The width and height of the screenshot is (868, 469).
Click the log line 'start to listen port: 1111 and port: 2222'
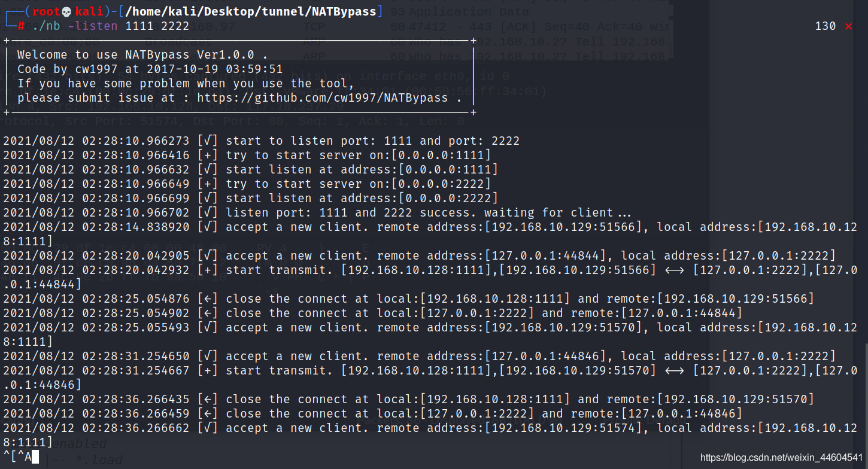(x=262, y=141)
